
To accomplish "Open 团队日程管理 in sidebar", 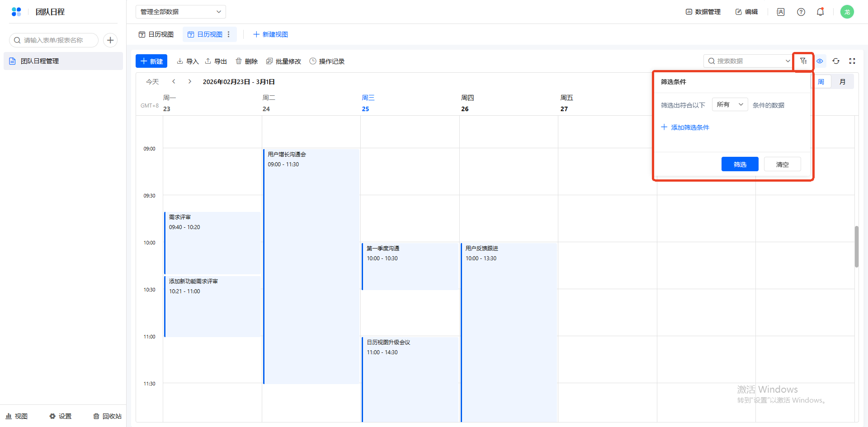I will [x=40, y=61].
